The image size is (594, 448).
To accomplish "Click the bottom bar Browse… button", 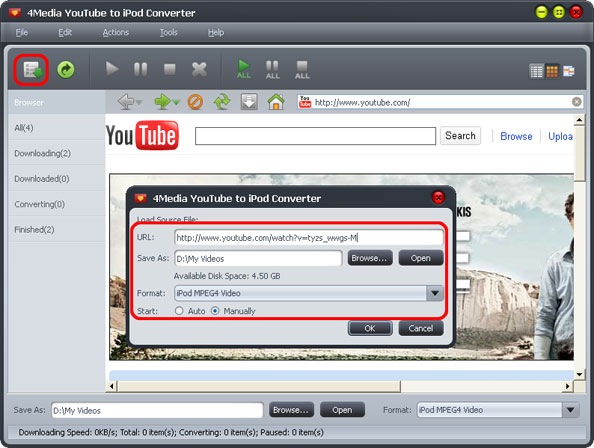I will click(291, 410).
